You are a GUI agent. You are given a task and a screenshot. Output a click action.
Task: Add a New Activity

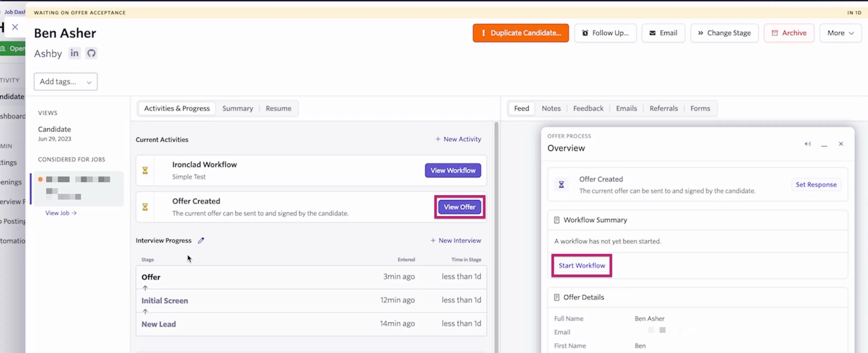tap(458, 139)
